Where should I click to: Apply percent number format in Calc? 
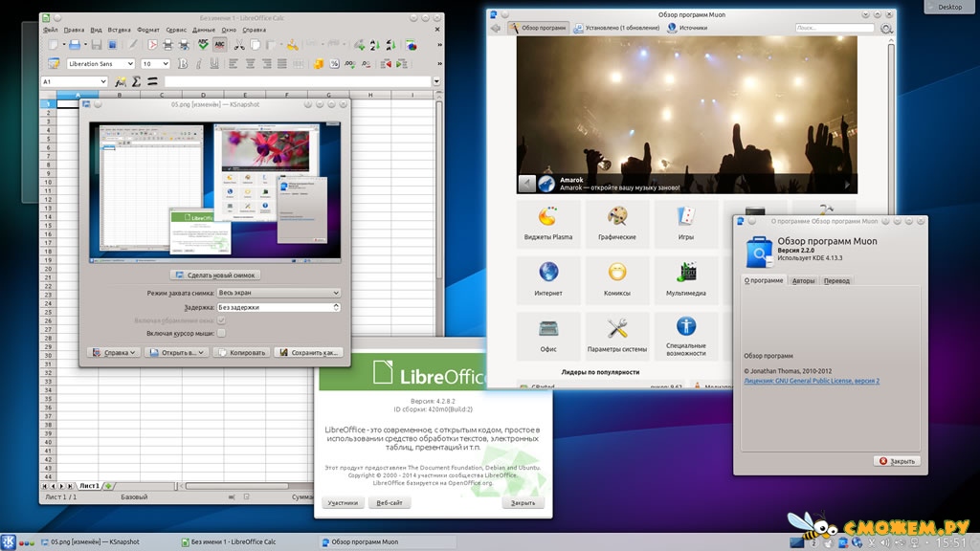coord(334,64)
